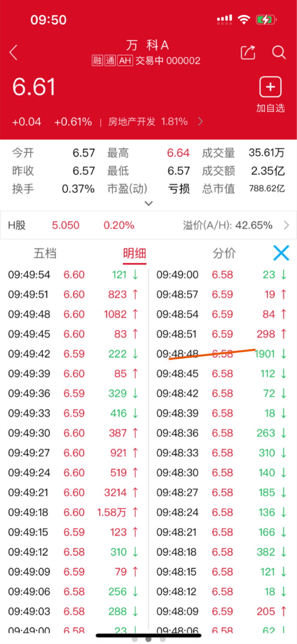Tap the 万 科A stock title
297x644 pixels.
pyautogui.click(x=147, y=45)
